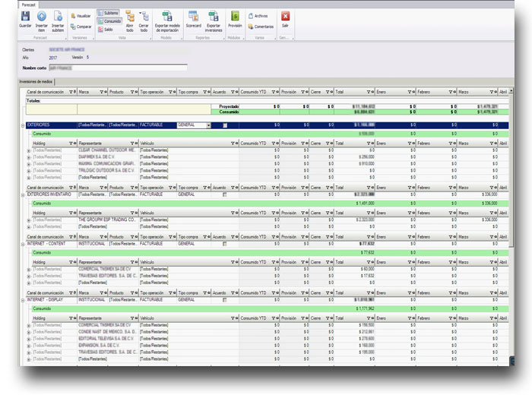Click the Insertar item icon

click(41, 17)
